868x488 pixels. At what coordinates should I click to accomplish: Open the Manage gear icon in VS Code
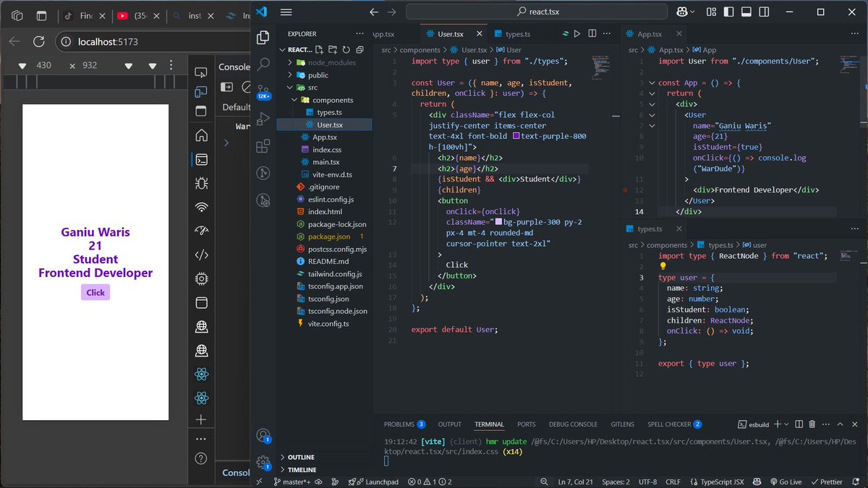(263, 462)
